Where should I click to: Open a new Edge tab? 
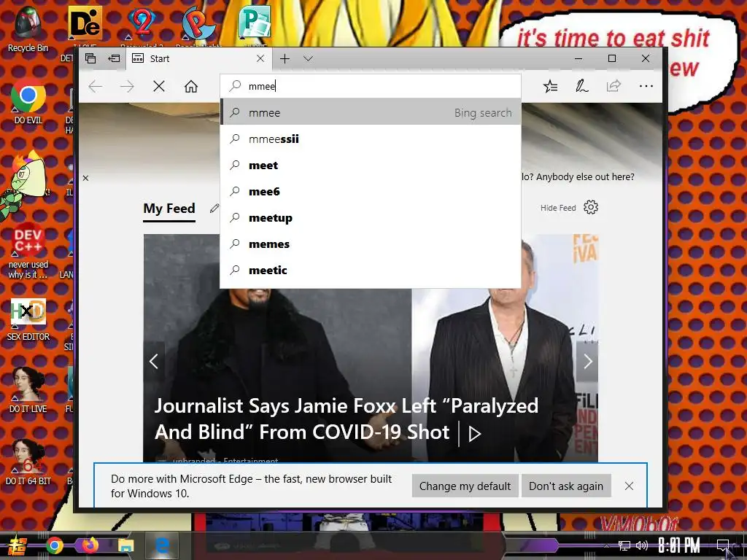(285, 58)
